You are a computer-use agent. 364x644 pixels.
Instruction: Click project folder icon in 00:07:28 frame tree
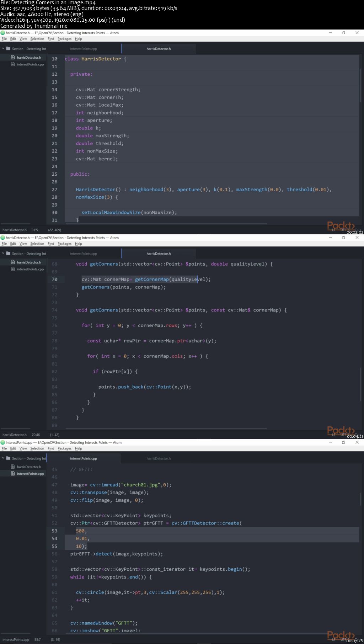(8, 458)
